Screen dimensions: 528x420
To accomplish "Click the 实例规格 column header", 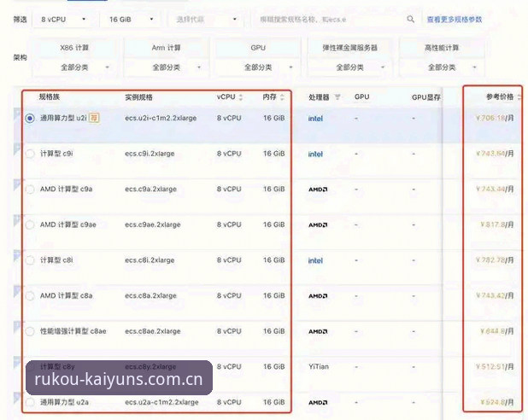I will pos(138,97).
